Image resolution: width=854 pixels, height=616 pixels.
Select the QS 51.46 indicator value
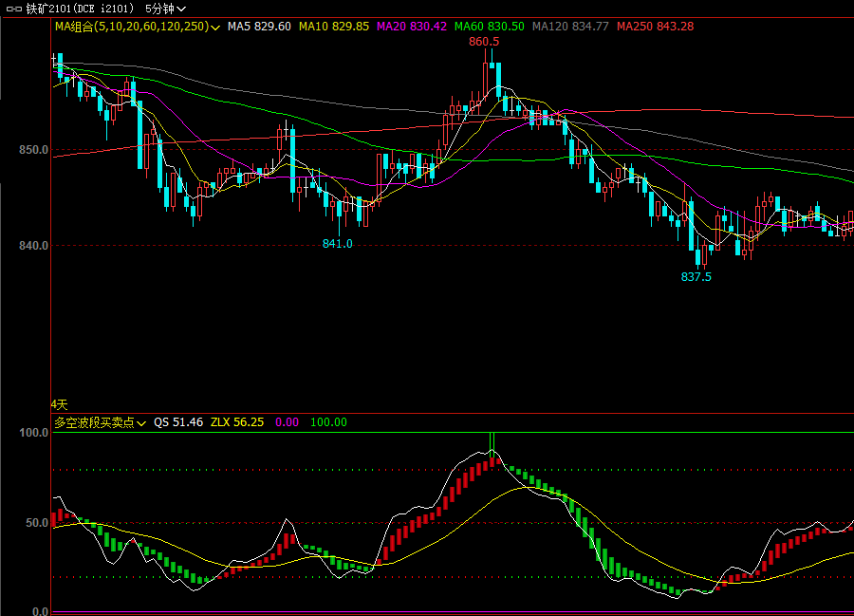point(178,422)
